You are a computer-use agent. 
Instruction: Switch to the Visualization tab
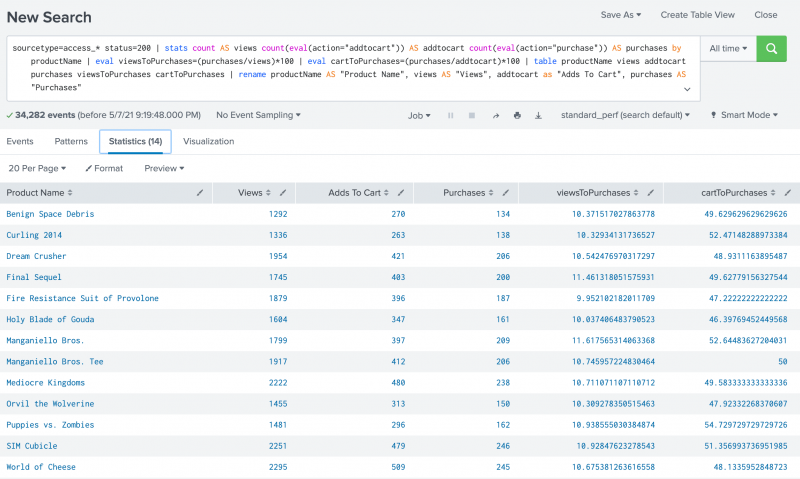tap(209, 141)
